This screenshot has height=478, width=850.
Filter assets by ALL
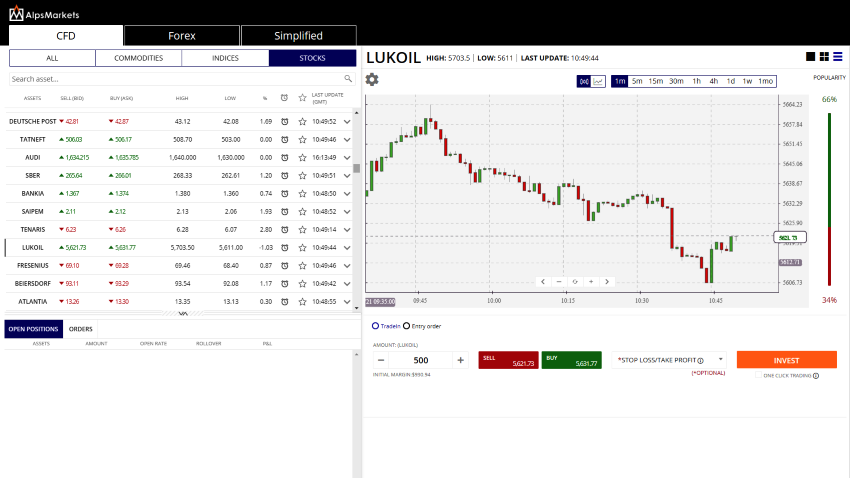(52, 58)
